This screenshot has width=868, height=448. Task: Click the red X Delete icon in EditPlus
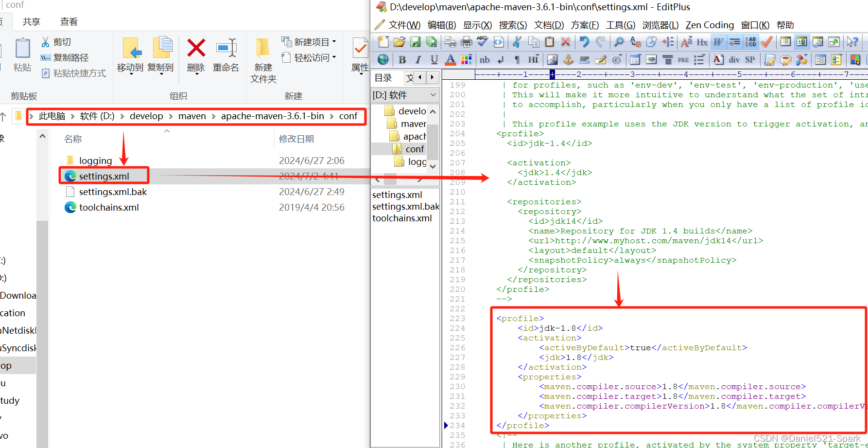coord(566,42)
